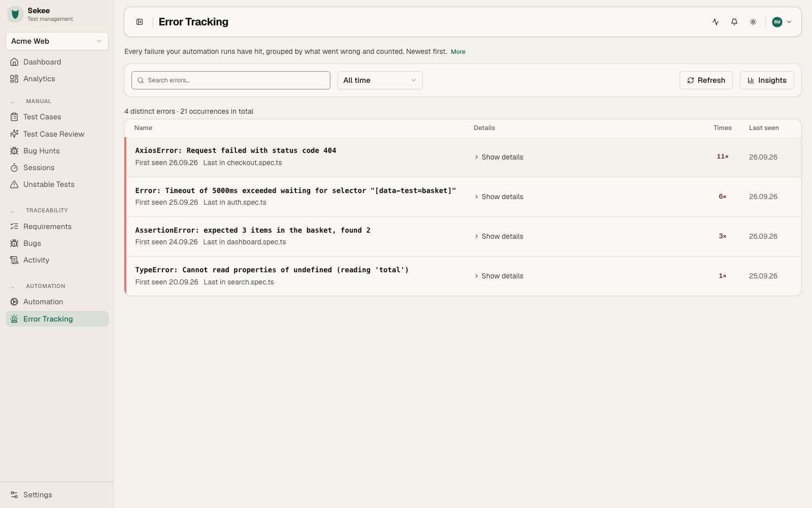Click the Last seen column header
Screen dimensions: 812x508
pyautogui.click(x=764, y=128)
